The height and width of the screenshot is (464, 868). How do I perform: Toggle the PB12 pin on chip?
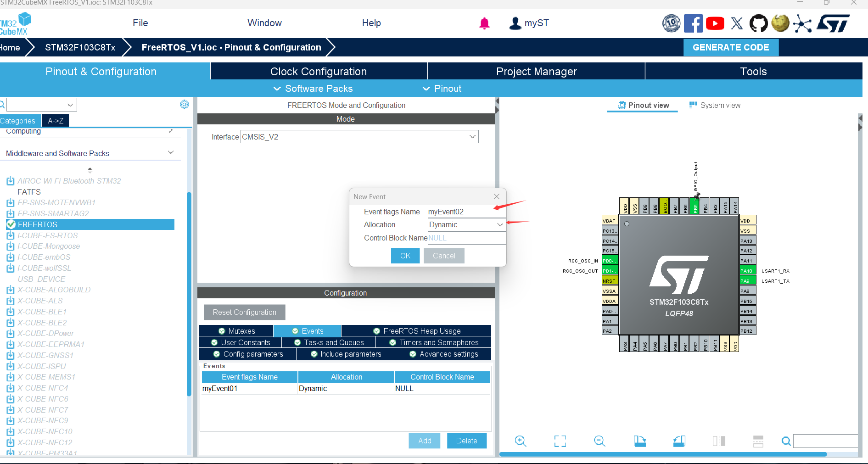pyautogui.click(x=748, y=331)
